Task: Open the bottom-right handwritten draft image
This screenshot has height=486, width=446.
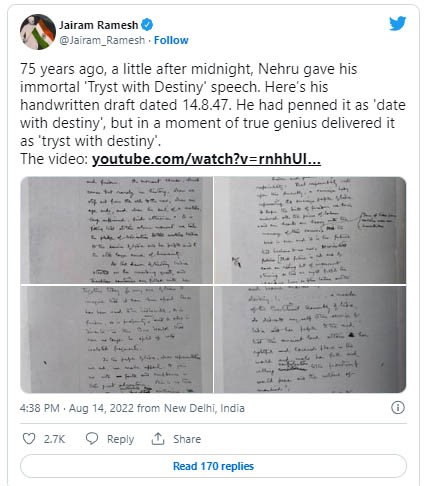Action: point(310,339)
